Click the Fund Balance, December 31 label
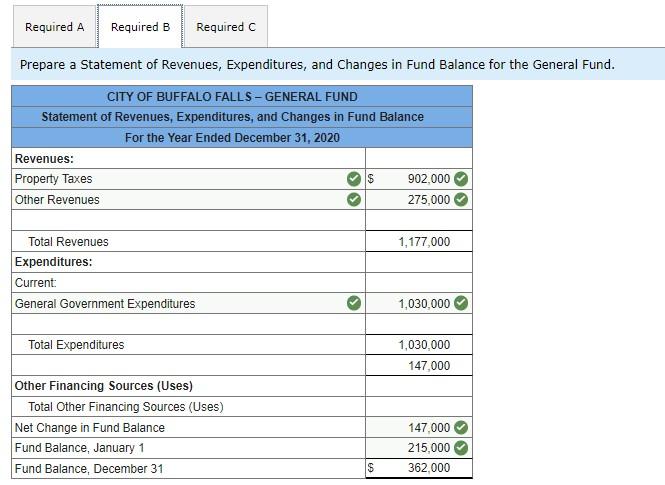This screenshot has width=665, height=485. [x=89, y=468]
